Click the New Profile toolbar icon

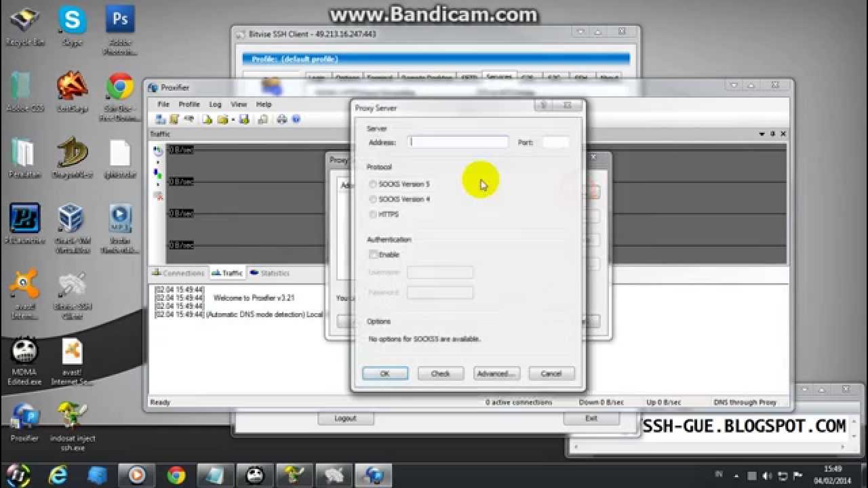(x=207, y=119)
